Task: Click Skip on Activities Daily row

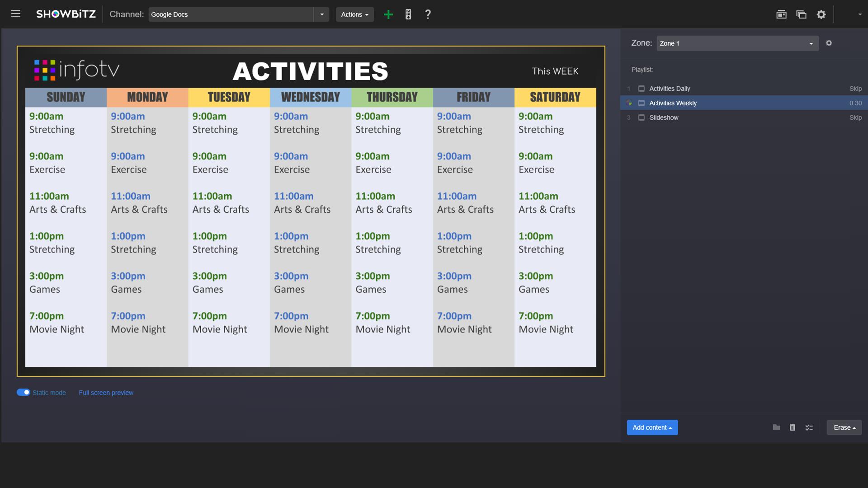Action: pyautogui.click(x=855, y=89)
